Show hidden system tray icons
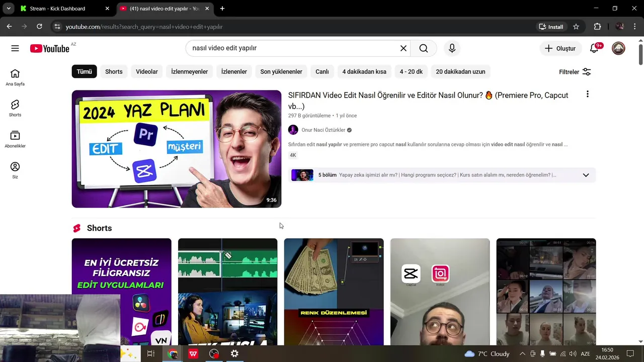Viewport: 644px width, 362px height. coord(522,354)
